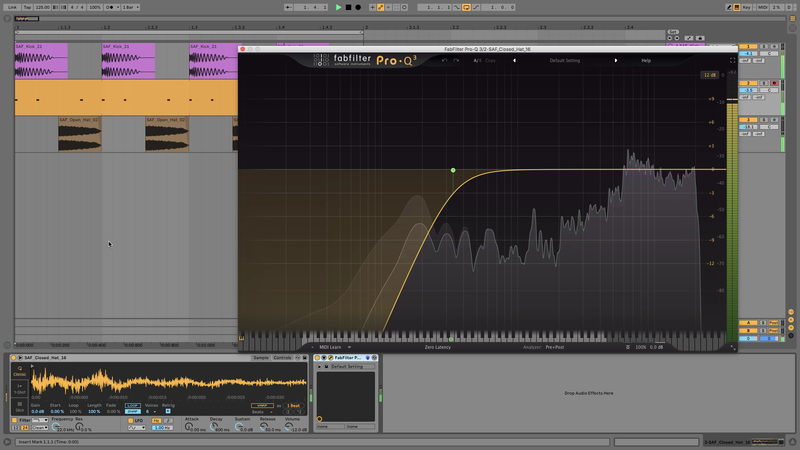The image size is (800, 450).
Task: Tap the tempo Tap button
Action: pos(27,7)
